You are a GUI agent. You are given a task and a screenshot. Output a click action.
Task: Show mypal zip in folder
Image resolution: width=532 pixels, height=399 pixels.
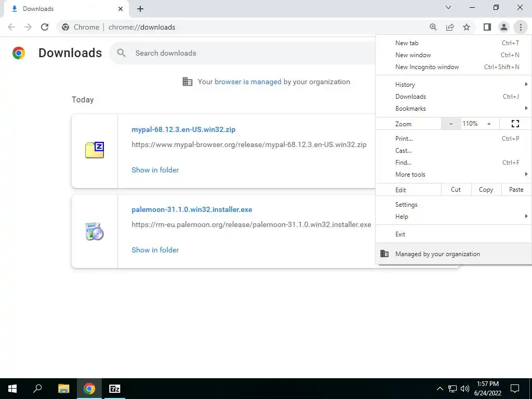tap(155, 170)
